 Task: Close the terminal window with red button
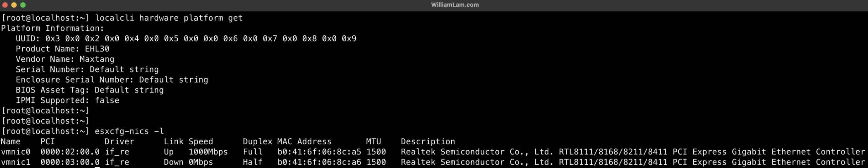pos(5,5)
